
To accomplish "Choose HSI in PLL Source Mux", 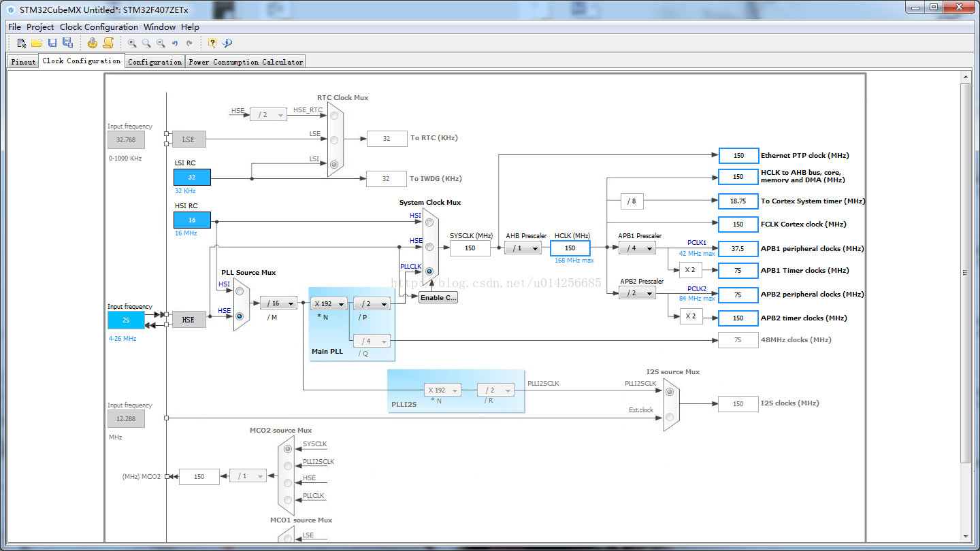I will (240, 291).
